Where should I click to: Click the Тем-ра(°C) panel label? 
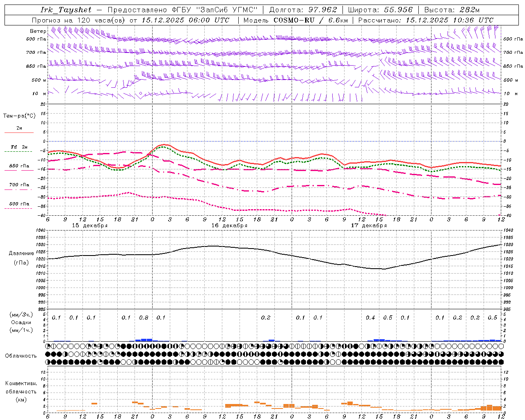click(x=19, y=116)
